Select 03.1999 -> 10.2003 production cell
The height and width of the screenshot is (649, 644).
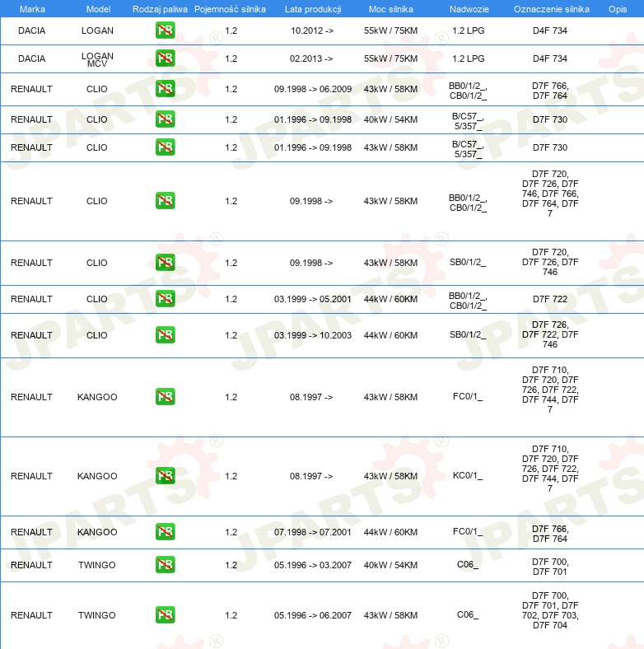(313, 335)
